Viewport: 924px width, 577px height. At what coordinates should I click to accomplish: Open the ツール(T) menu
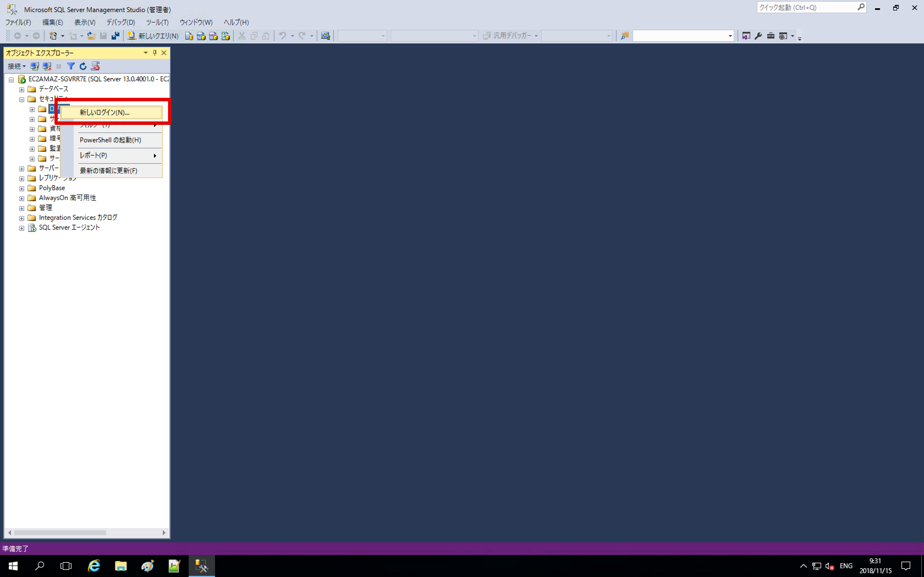coord(157,23)
